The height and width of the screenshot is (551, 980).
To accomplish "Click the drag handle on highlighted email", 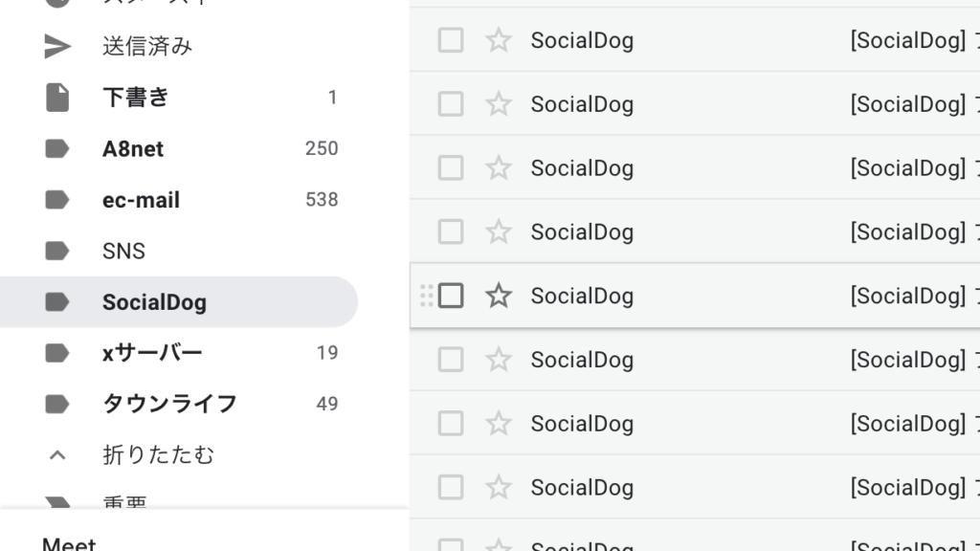I will click(x=427, y=296).
